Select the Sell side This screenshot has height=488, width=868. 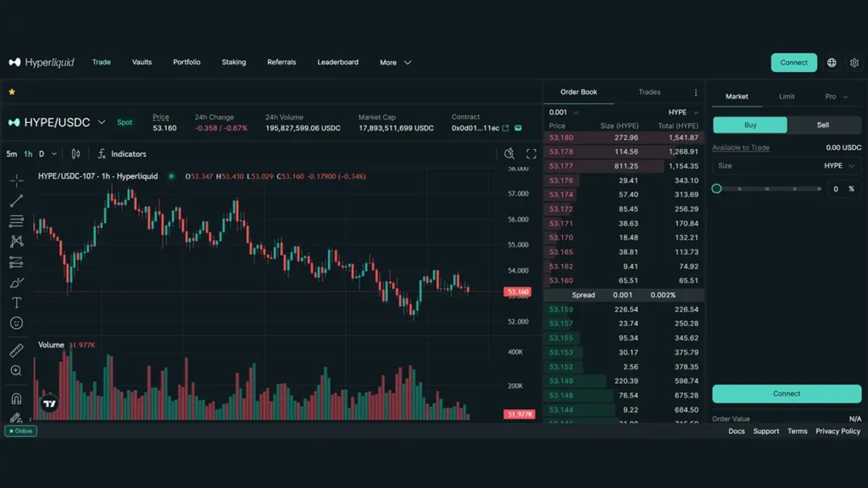[823, 125]
